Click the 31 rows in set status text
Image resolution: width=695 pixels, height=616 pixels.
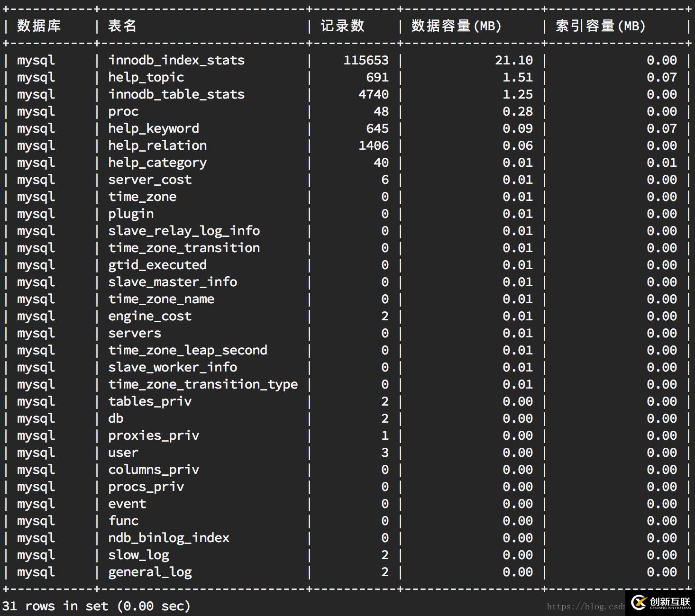pyautogui.click(x=96, y=606)
